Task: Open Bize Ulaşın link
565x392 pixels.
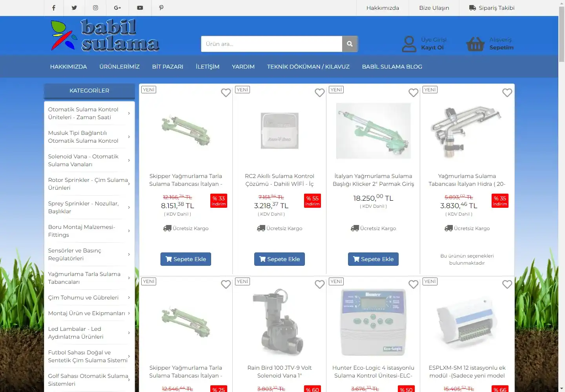Action: coord(434,8)
